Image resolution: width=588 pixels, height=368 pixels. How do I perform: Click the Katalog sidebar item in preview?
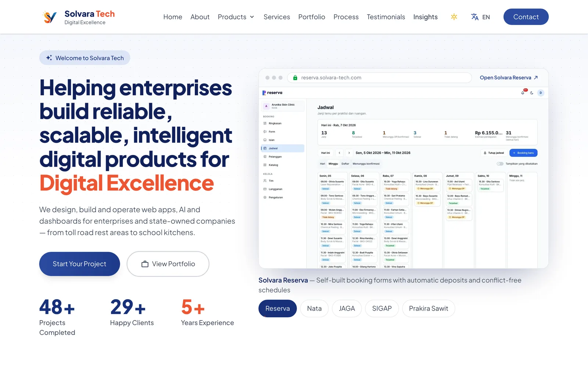pyautogui.click(x=283, y=165)
